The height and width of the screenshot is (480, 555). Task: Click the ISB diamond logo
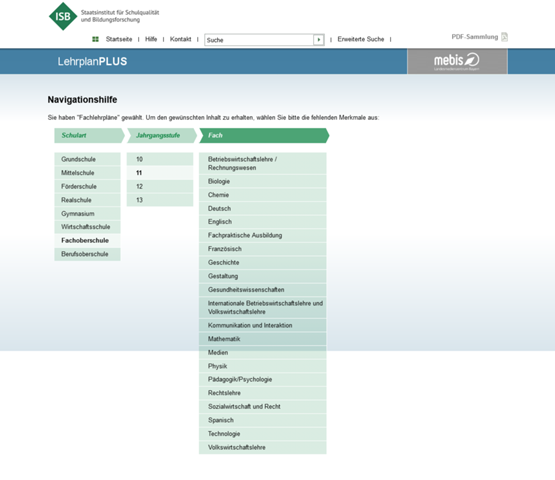(63, 16)
